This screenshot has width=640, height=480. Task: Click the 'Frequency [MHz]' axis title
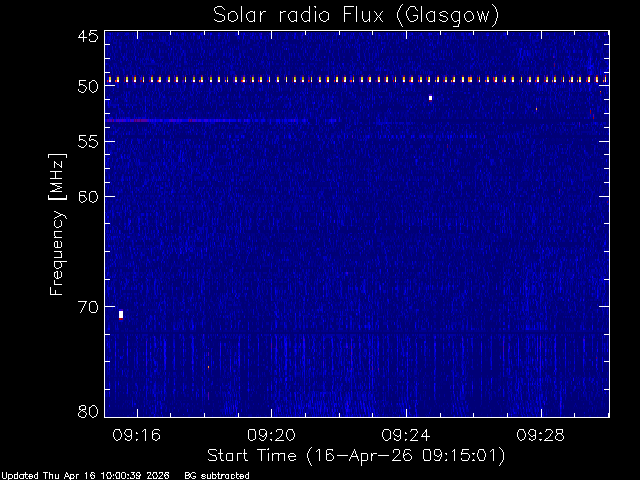57,224
